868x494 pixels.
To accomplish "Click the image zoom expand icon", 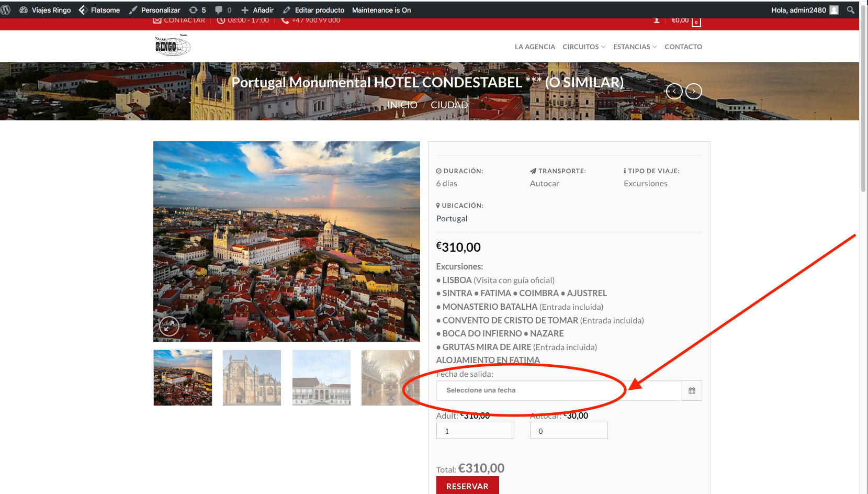I will point(169,327).
